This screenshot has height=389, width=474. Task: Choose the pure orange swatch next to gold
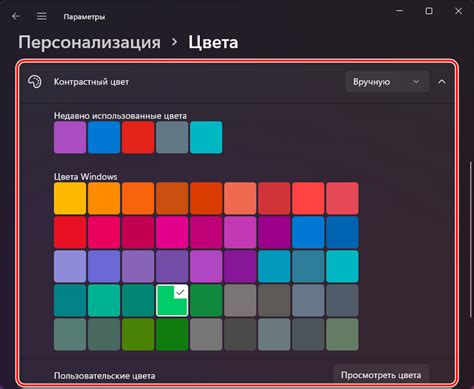[104, 198]
